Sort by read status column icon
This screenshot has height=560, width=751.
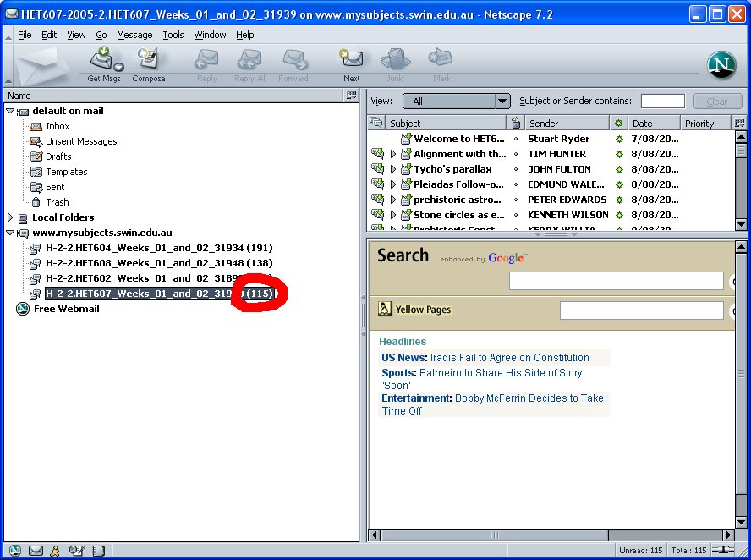[x=619, y=124]
